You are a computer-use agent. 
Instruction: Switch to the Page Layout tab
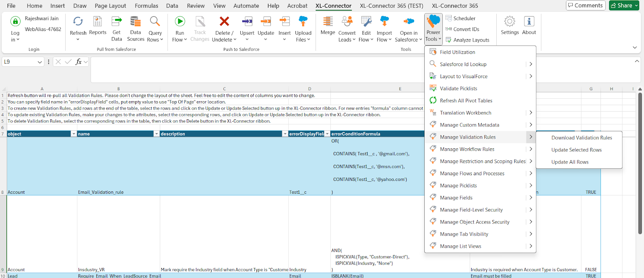point(110,6)
